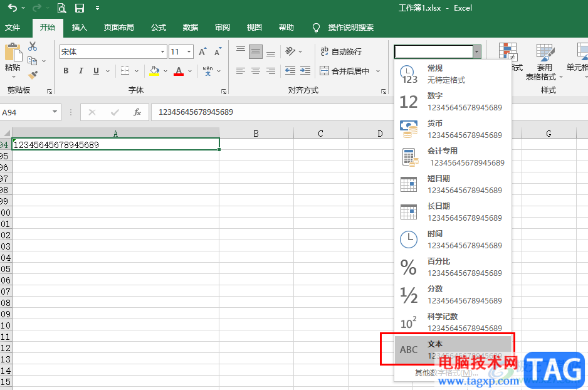
Task: Toggle Bold formatting
Action: (x=66, y=70)
